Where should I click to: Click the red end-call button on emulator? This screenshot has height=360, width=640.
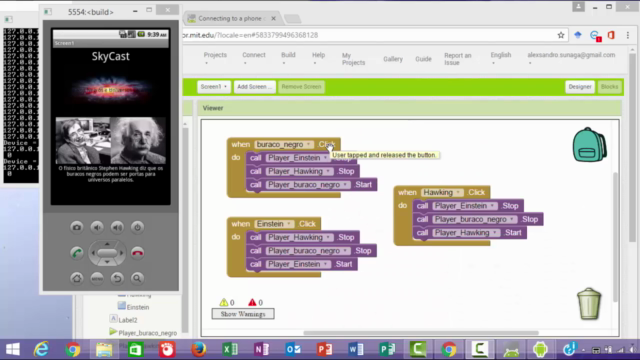[x=138, y=253]
